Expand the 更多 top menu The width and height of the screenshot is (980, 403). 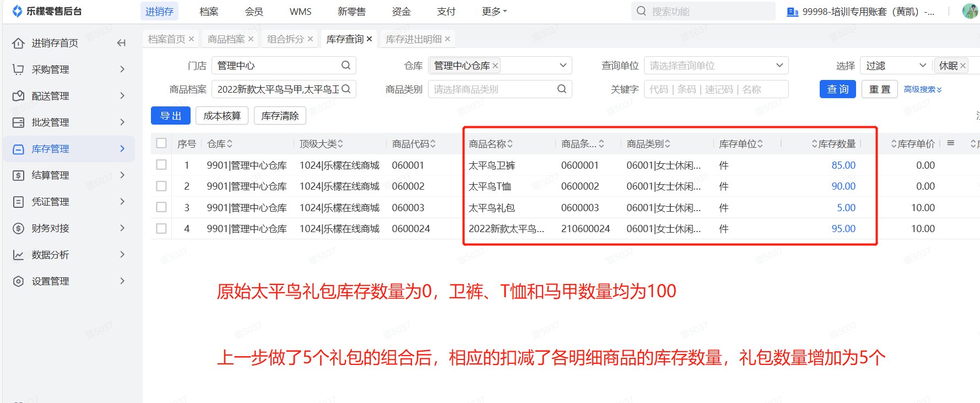[494, 11]
